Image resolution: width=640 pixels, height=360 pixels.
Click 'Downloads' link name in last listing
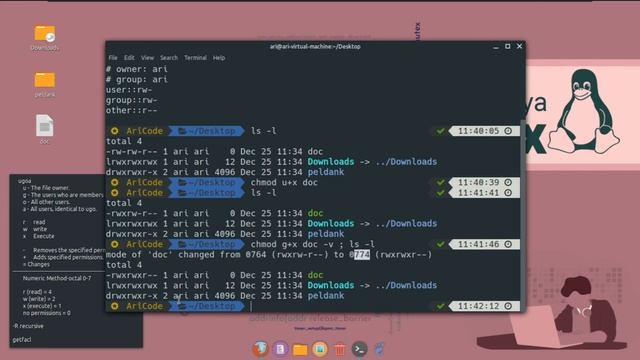pyautogui.click(x=331, y=285)
